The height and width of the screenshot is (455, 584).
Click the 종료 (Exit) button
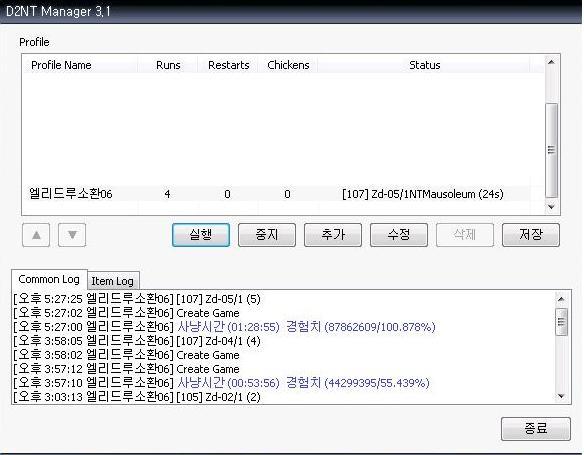click(536, 429)
